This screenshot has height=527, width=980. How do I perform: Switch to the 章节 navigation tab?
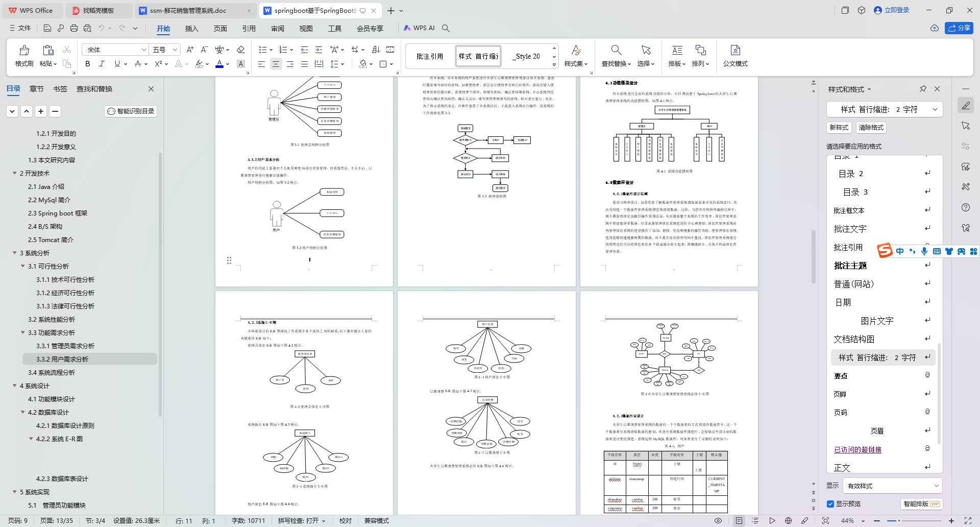pyautogui.click(x=36, y=89)
